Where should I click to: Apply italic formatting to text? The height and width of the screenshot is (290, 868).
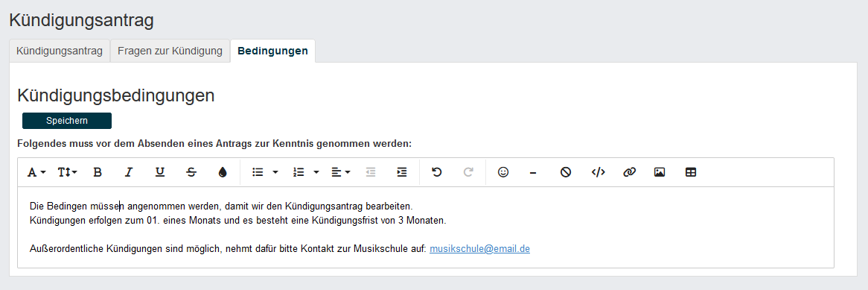(x=129, y=172)
